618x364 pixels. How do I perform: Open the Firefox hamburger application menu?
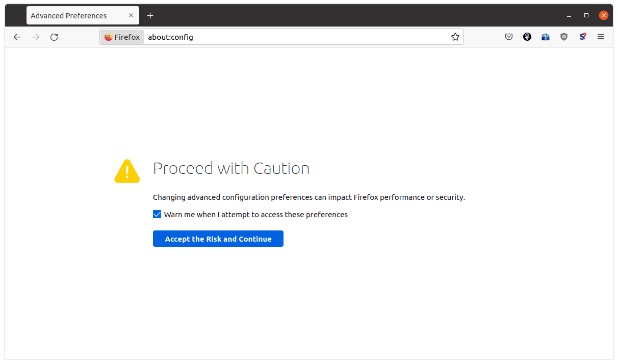[x=601, y=37]
